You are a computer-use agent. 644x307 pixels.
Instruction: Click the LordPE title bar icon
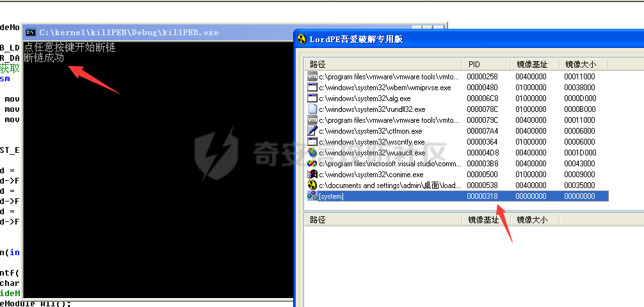pos(302,40)
